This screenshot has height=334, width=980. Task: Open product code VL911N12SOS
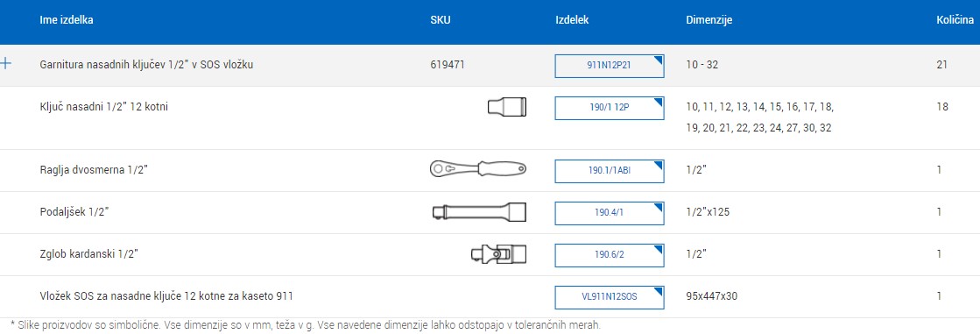coord(610,298)
